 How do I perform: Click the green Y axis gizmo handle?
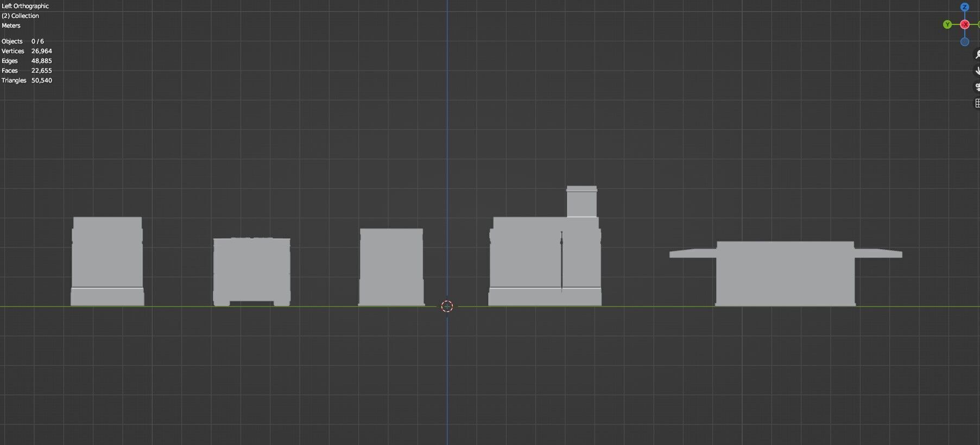tap(947, 24)
